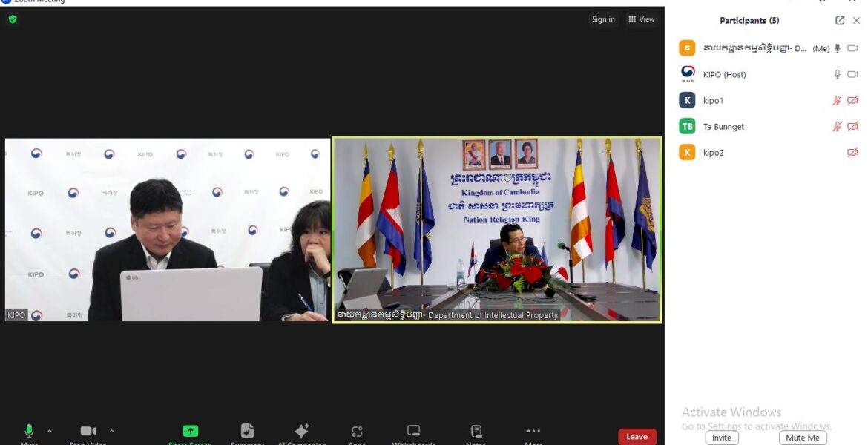Mute the microphone in the meeting toolbar
868x445 pixels.
[29, 431]
